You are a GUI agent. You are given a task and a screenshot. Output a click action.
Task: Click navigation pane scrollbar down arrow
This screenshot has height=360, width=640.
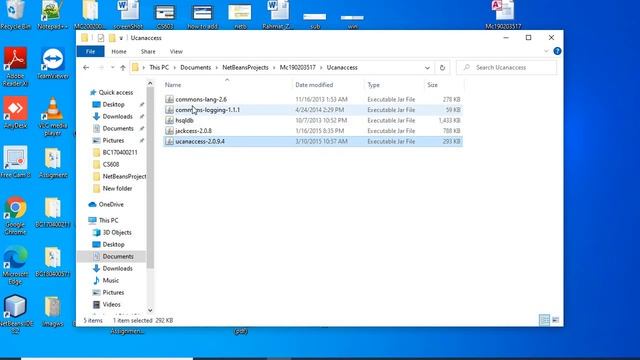coord(150,310)
